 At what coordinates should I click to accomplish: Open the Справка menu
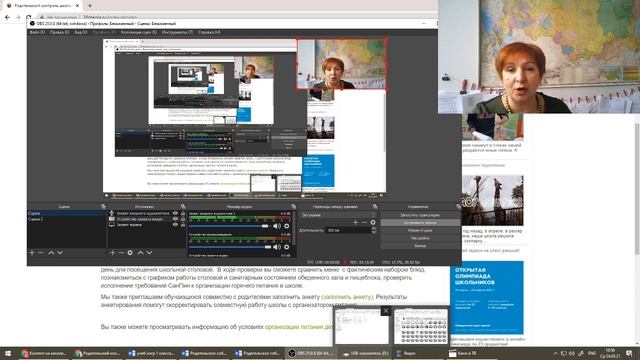pyautogui.click(x=209, y=32)
